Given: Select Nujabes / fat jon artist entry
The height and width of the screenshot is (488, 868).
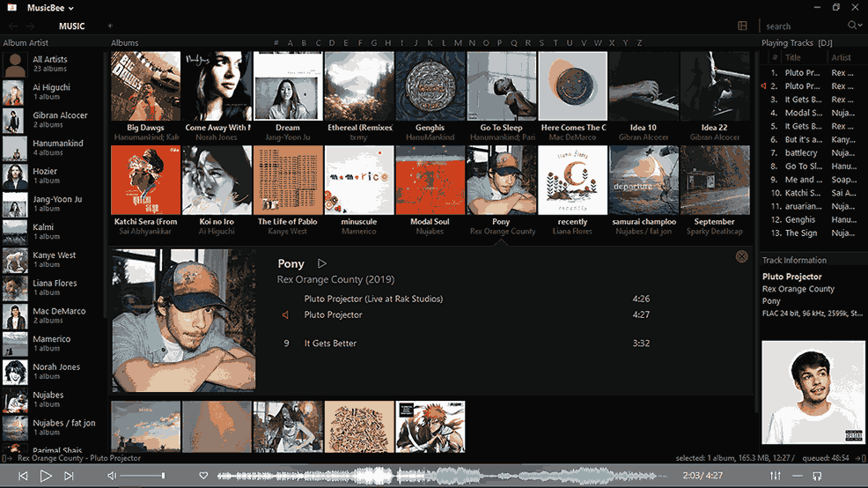Looking at the screenshot, I should point(53,427).
